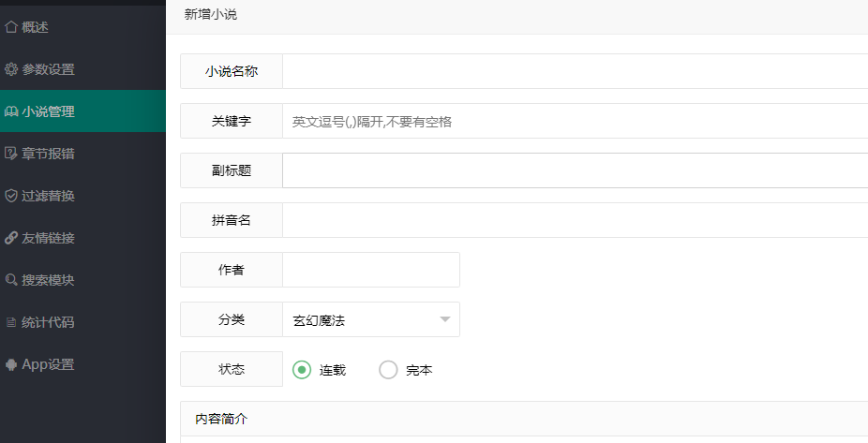This screenshot has height=443, width=868.
Task: Click the dropdown arrow in 分类 field
Action: 444,320
